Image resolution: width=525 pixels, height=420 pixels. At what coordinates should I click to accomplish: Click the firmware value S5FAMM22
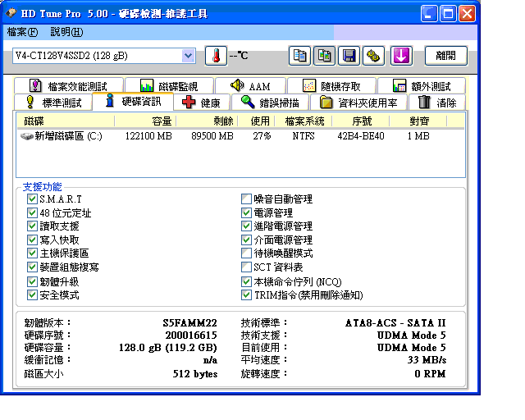tap(189, 323)
